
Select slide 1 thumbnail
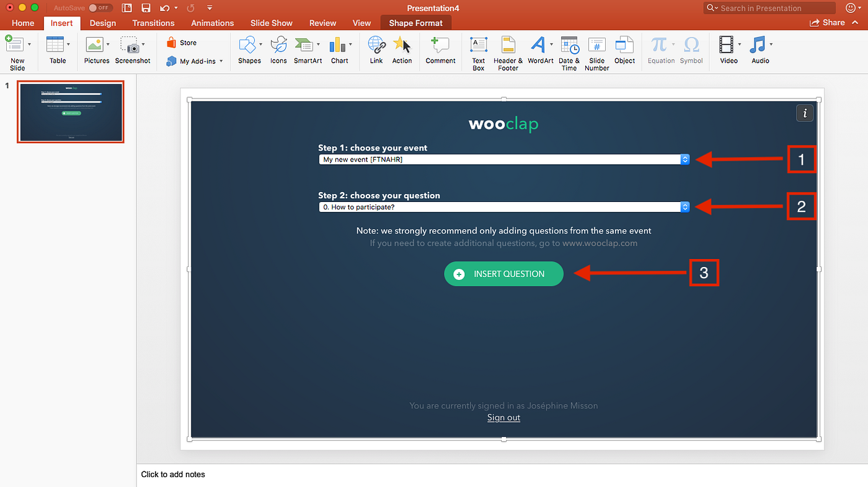point(71,112)
